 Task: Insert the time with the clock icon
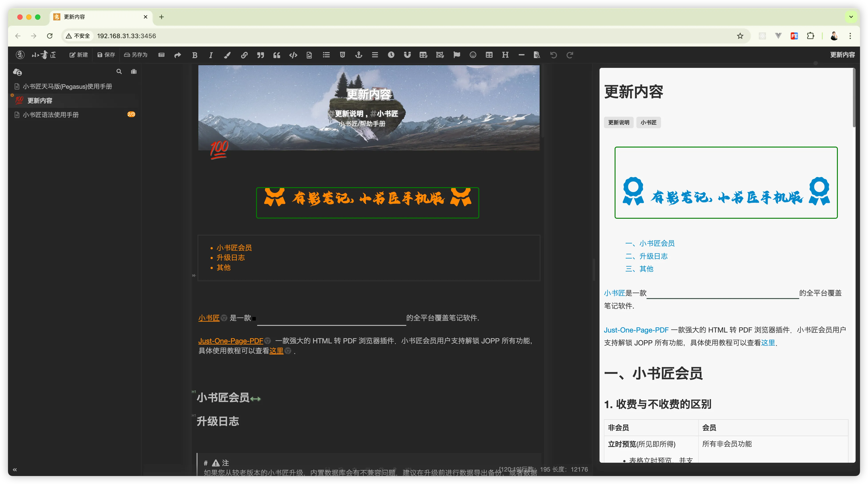(391, 55)
